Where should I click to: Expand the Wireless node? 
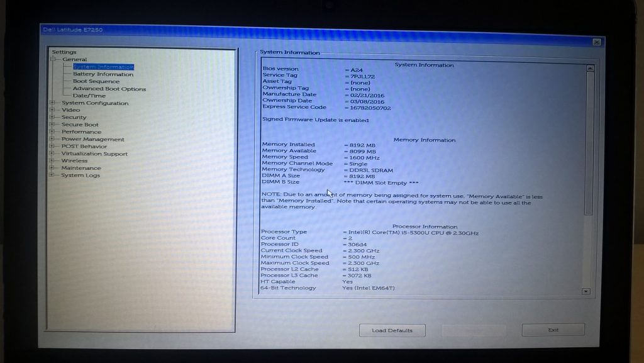(52, 160)
